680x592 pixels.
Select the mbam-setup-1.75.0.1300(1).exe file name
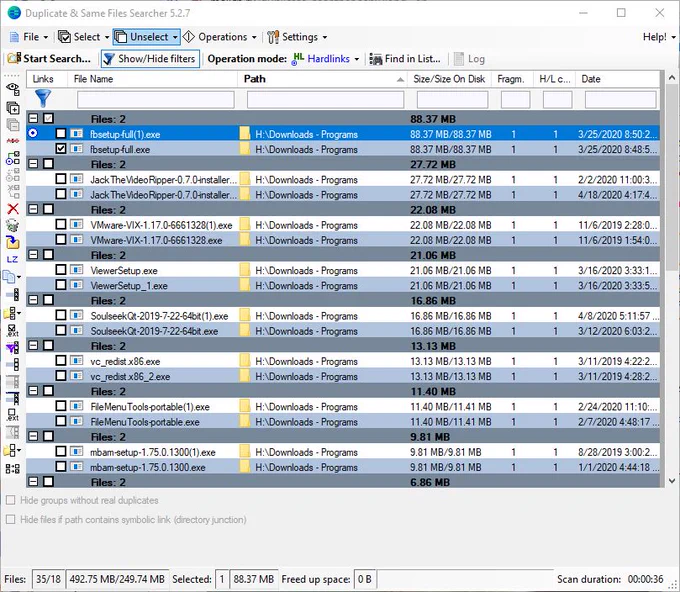tap(153, 452)
